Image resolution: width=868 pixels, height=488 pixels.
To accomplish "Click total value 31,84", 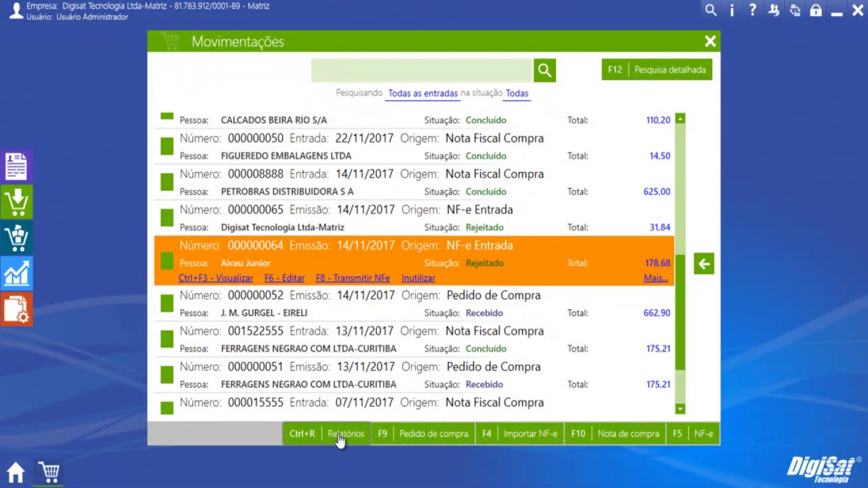I will pyautogui.click(x=660, y=228).
